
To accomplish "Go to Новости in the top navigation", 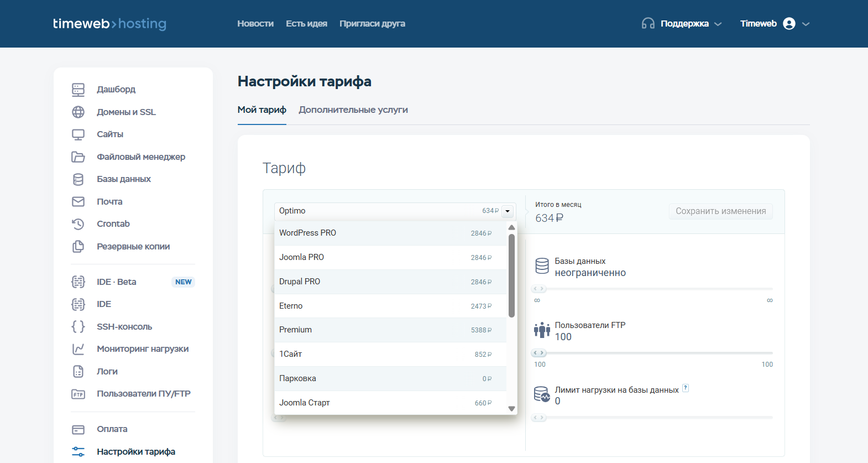I will (255, 24).
